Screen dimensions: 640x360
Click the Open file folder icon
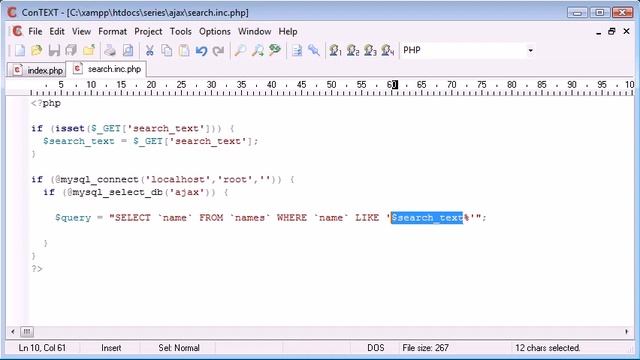(x=37, y=51)
